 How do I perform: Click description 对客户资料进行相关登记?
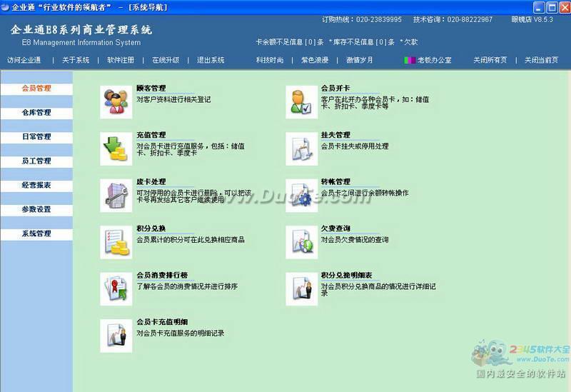coord(173,99)
